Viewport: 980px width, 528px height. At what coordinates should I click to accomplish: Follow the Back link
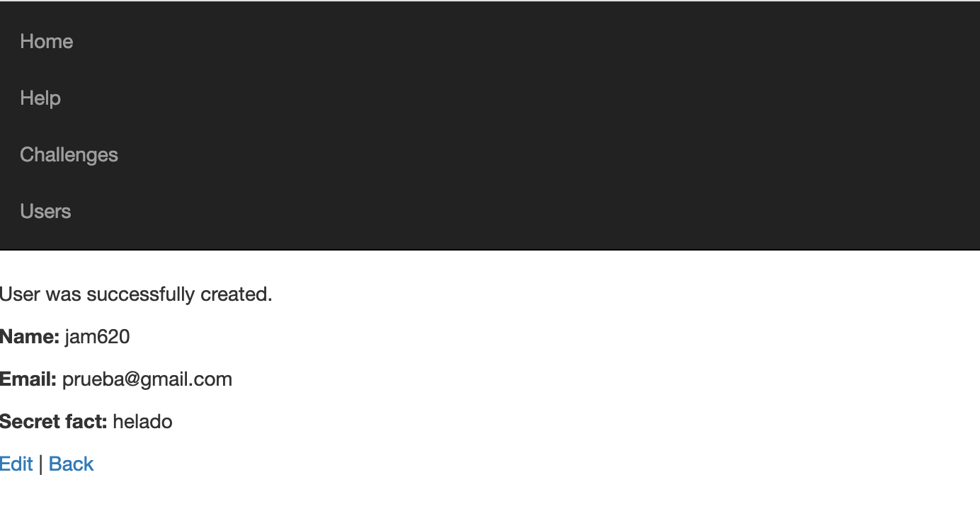[72, 464]
